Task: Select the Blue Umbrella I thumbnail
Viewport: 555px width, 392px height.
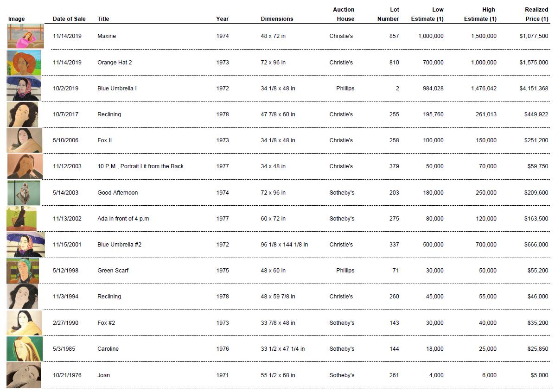Action: (24, 89)
